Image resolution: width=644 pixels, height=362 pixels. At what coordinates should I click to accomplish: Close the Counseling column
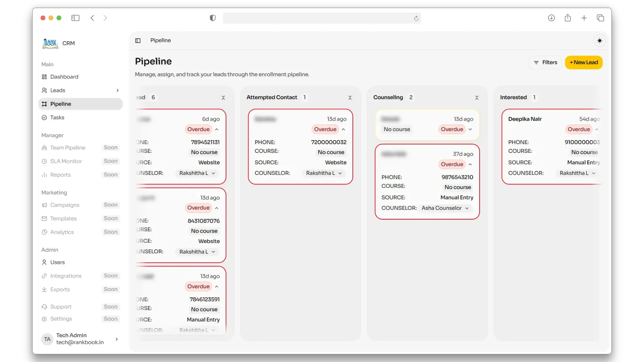pyautogui.click(x=477, y=98)
